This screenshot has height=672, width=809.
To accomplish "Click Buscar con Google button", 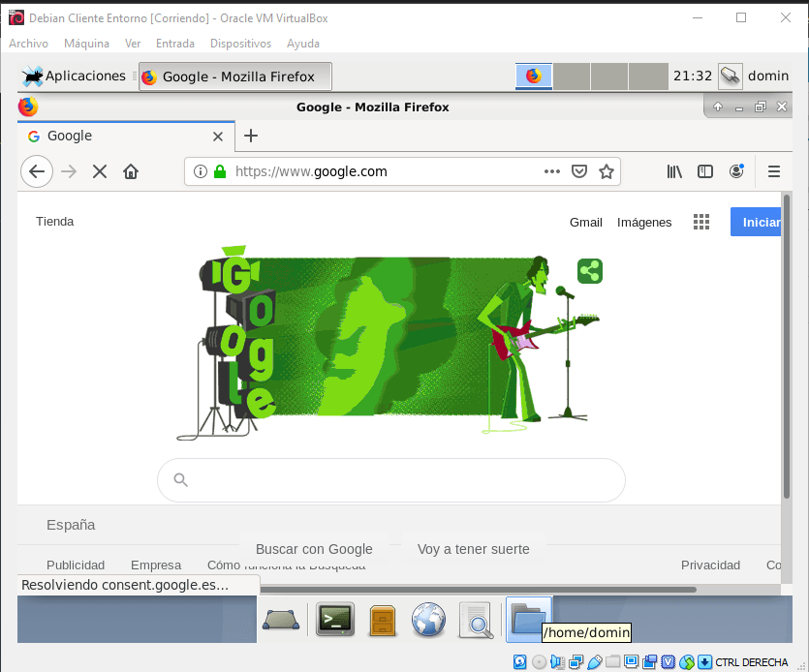I will tap(314, 549).
